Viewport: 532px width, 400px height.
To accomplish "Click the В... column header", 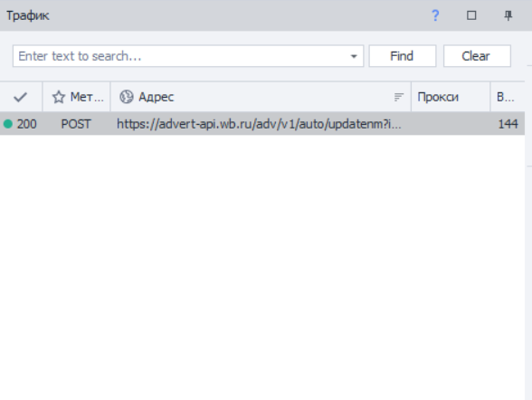I will point(508,97).
